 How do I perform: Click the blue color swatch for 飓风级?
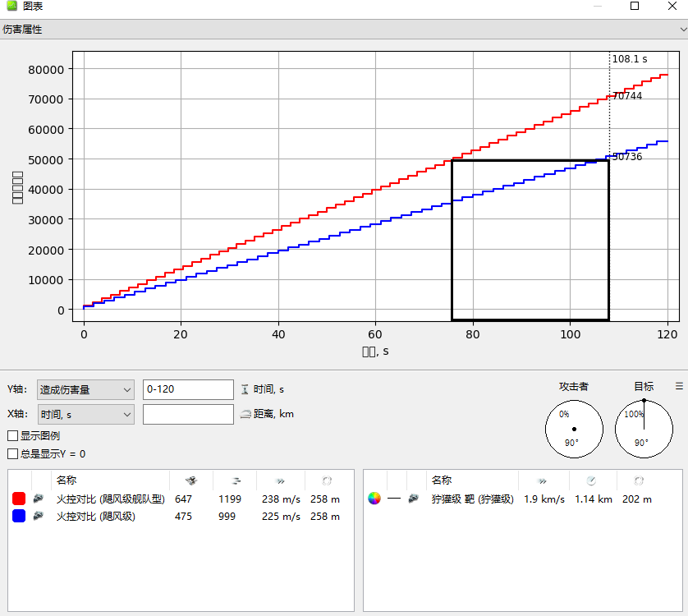coord(18,517)
